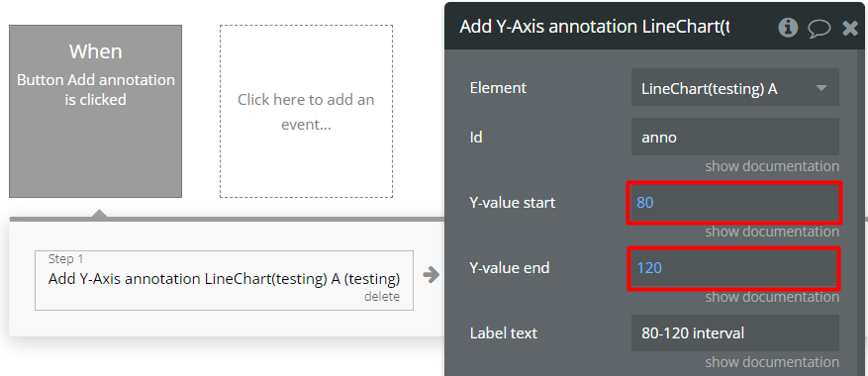
Task: Close the Add Y-Axis annotation panel
Action: (850, 28)
